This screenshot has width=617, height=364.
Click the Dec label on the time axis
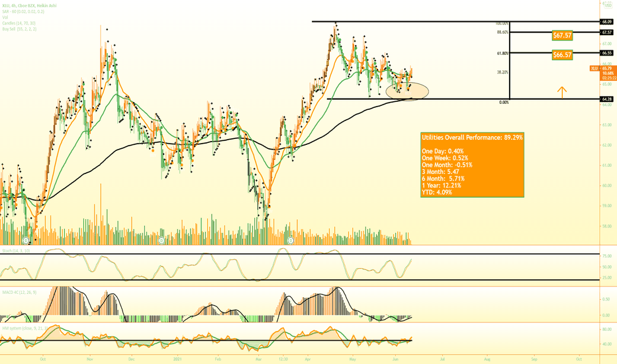coord(132,359)
